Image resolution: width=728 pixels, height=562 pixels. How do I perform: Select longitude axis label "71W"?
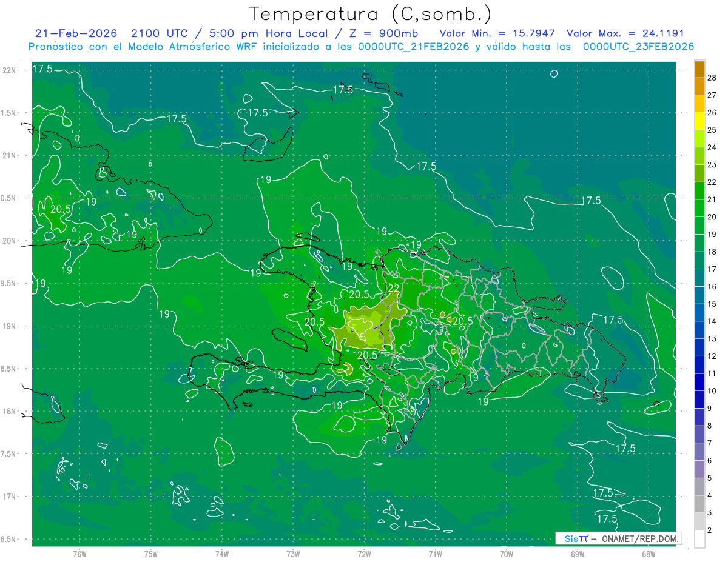point(435,554)
